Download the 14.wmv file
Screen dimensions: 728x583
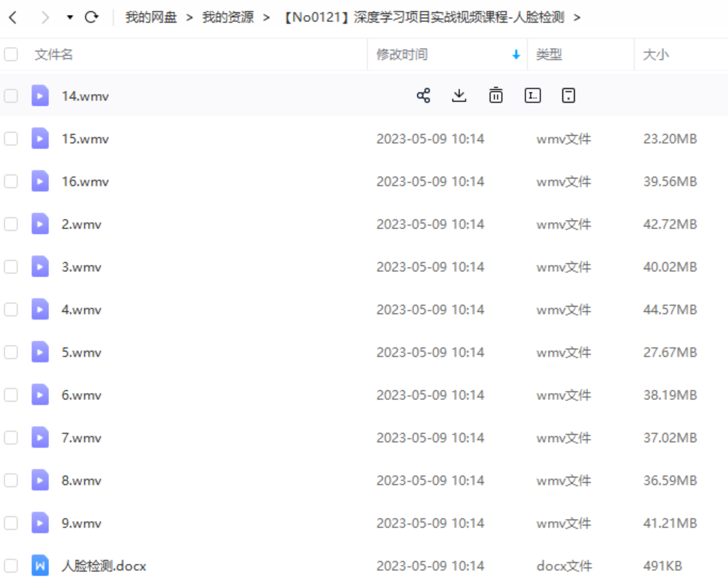[459, 95]
